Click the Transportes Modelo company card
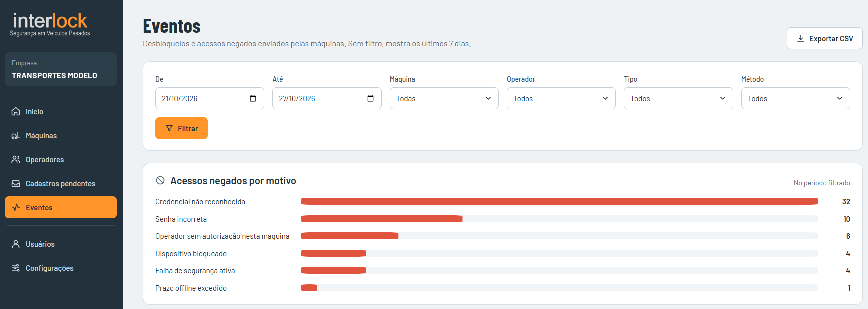 (x=61, y=69)
